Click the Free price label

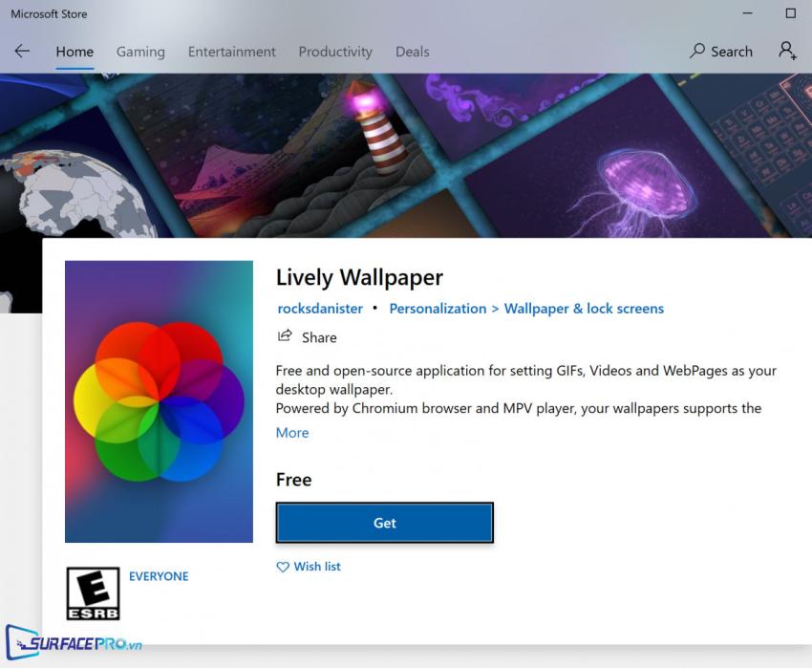293,480
